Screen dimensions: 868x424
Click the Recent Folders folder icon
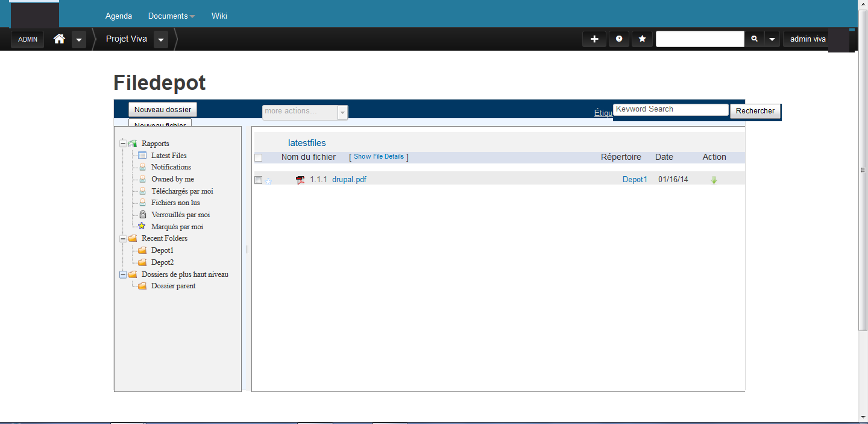pyautogui.click(x=133, y=238)
